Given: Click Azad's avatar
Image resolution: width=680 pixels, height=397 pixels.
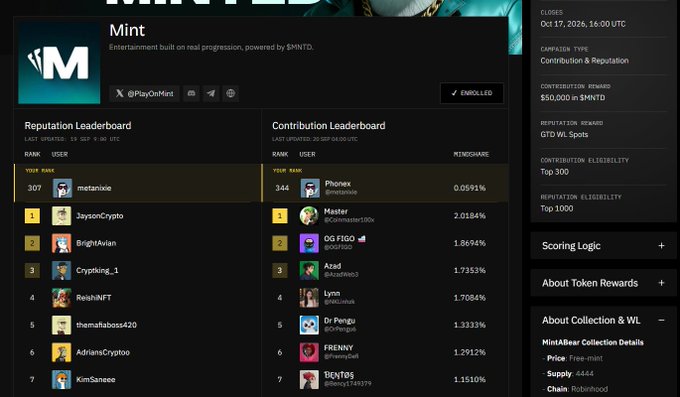Looking at the screenshot, I should point(309,270).
